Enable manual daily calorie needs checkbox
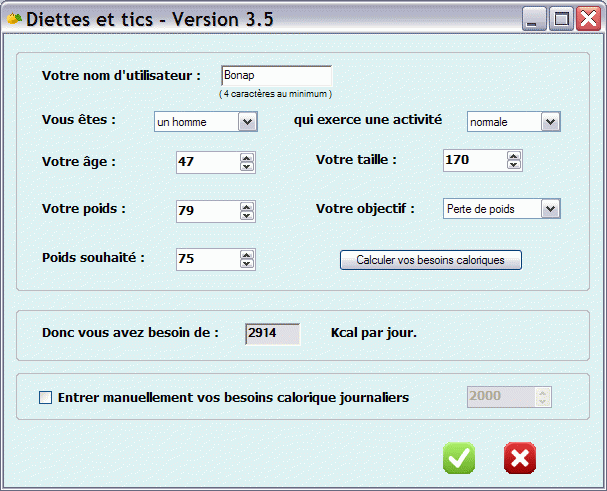The width and height of the screenshot is (607, 491). point(45,397)
